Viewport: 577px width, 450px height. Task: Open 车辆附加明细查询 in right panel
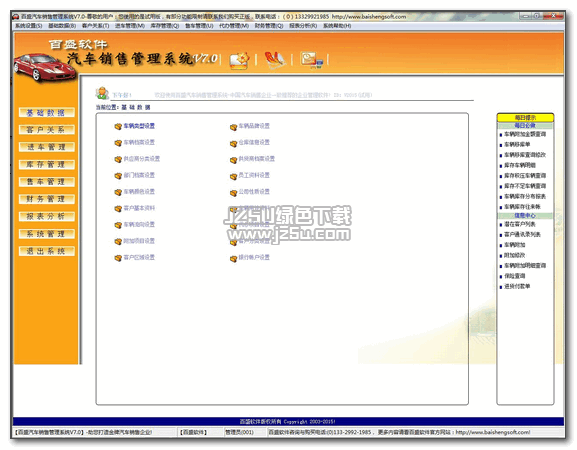click(525, 265)
